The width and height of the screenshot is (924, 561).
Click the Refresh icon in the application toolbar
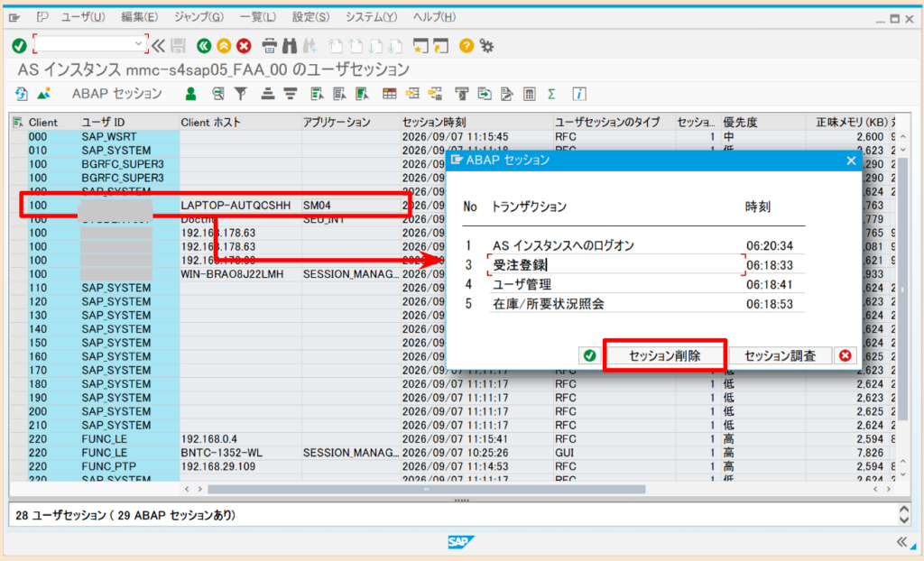pos(22,94)
